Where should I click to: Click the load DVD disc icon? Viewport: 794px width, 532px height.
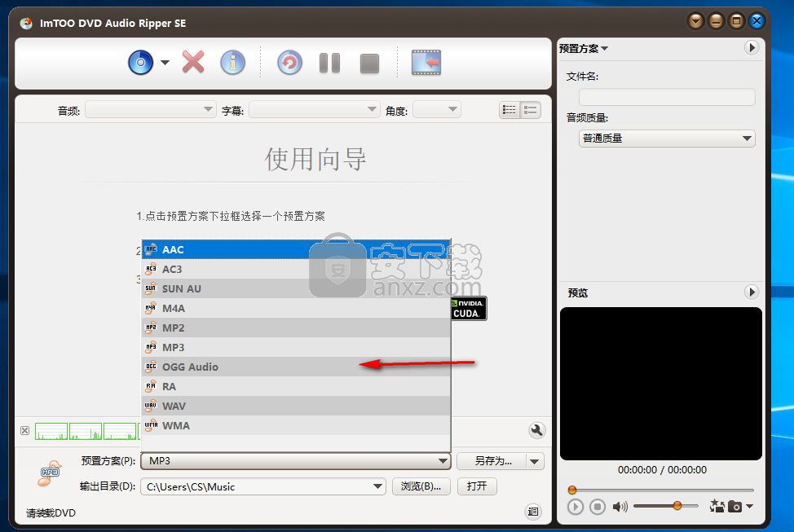[141, 63]
